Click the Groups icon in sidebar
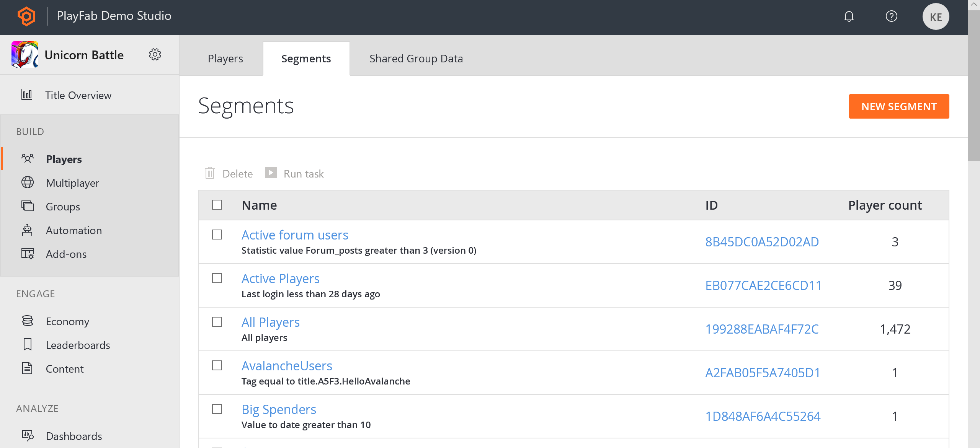 tap(28, 206)
